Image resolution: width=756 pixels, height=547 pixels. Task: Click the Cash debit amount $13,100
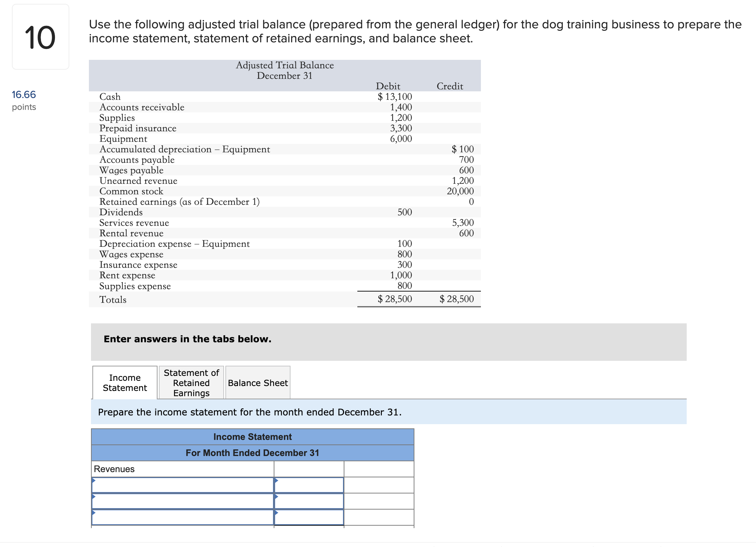[x=395, y=97]
